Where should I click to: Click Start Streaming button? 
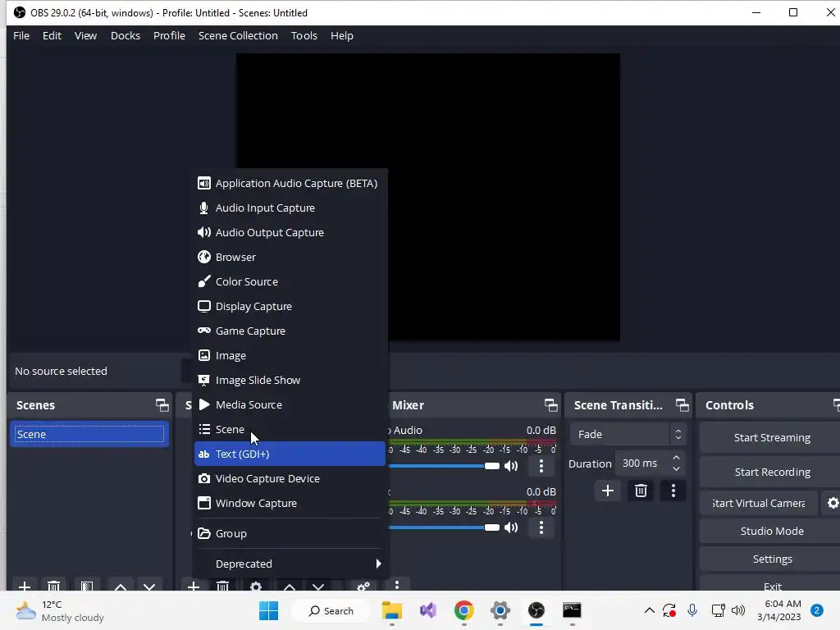click(771, 438)
